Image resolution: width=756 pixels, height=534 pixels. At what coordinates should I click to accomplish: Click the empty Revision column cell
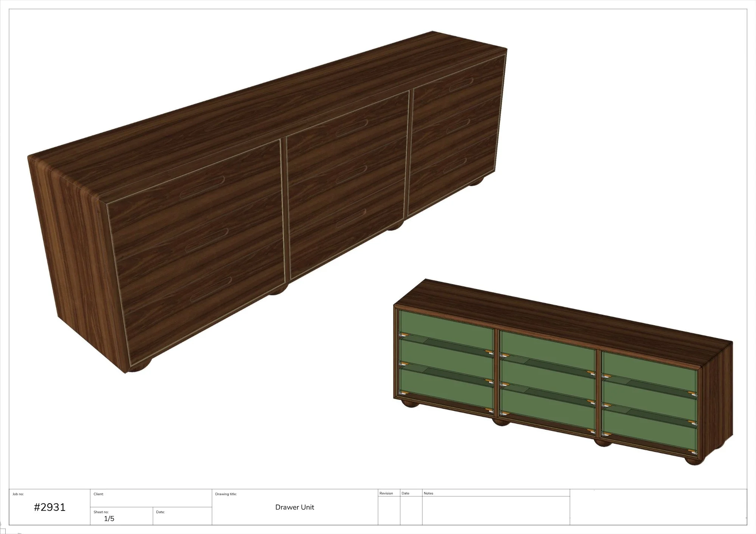coord(389,510)
